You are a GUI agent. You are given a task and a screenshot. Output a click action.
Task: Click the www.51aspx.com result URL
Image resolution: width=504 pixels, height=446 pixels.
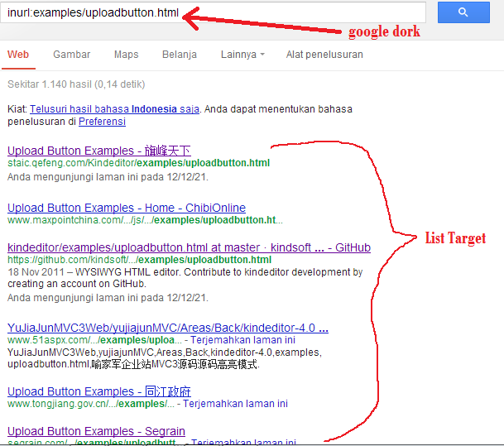pos(94,340)
